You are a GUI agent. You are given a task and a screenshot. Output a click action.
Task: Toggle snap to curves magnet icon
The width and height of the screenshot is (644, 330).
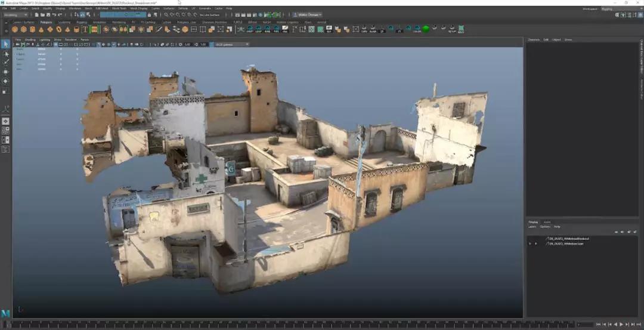coord(172,15)
